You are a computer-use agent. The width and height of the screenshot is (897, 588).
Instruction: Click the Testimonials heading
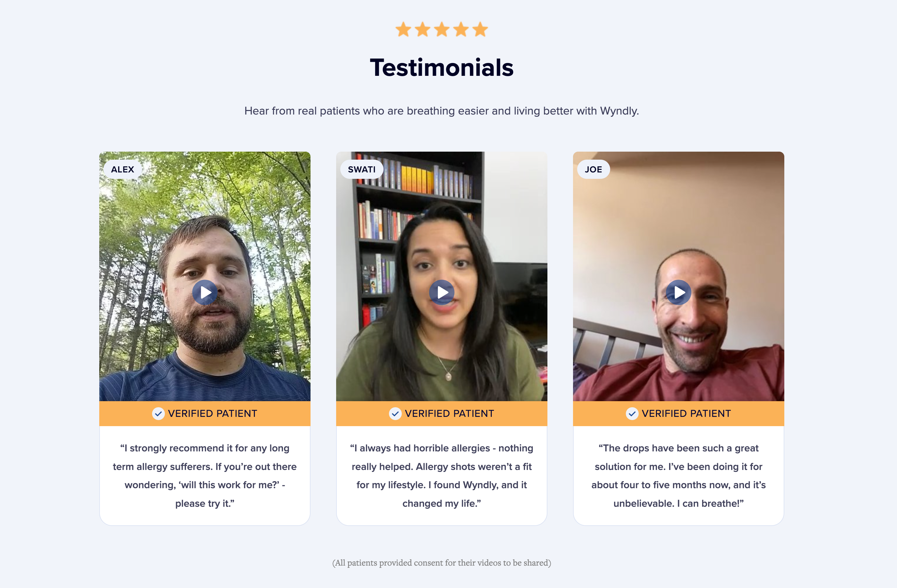[x=442, y=68]
